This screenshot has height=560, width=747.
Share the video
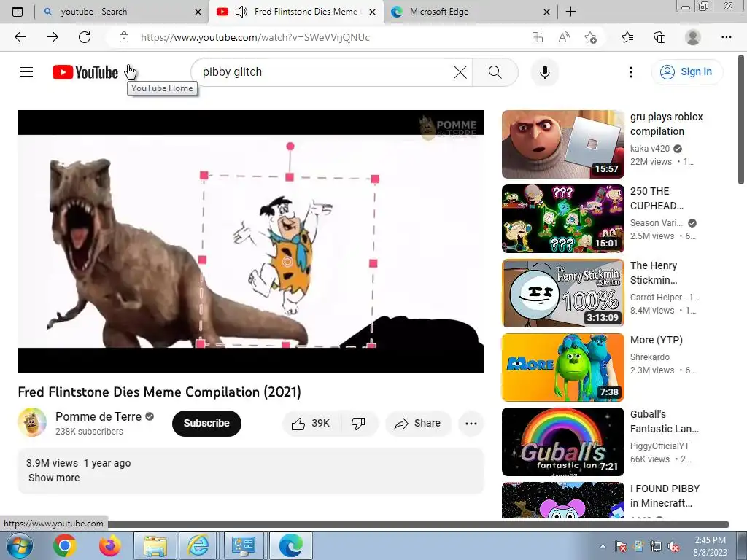418,424
